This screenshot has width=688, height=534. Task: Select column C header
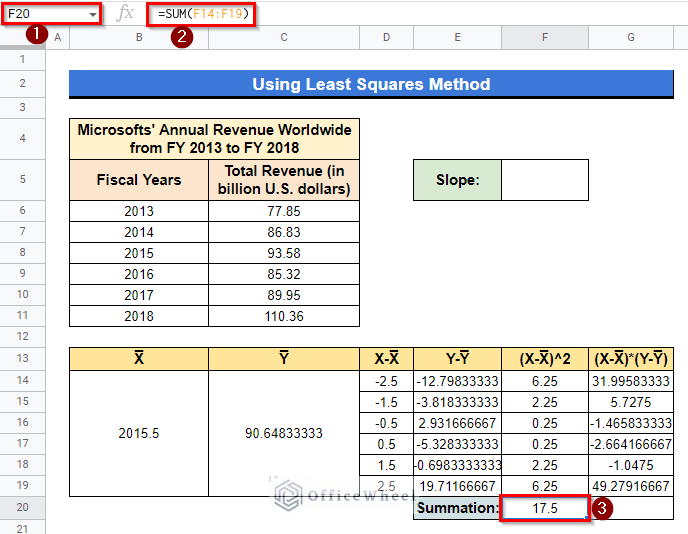click(x=284, y=38)
